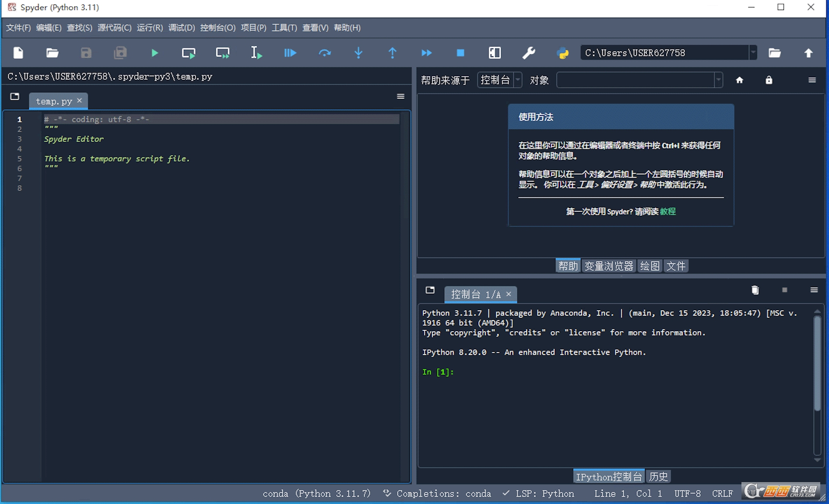Browse for a working directory
This screenshot has height=504, width=829.
coord(775,53)
